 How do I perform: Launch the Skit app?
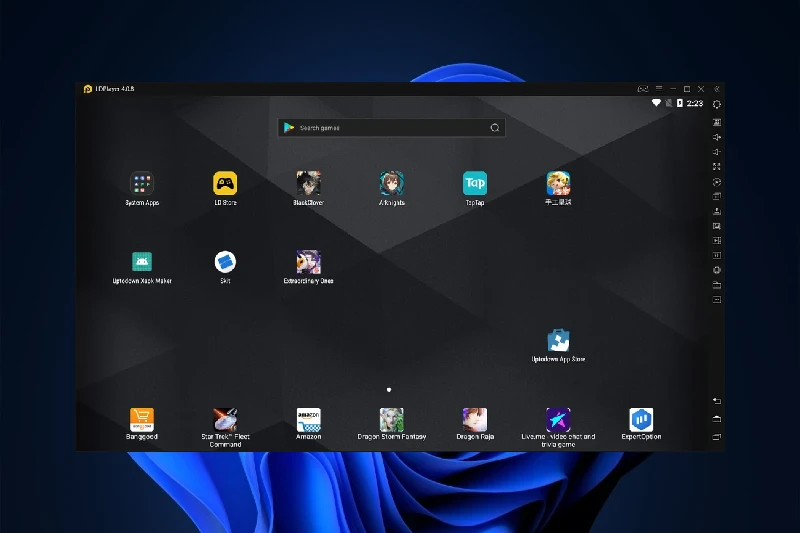(225, 263)
